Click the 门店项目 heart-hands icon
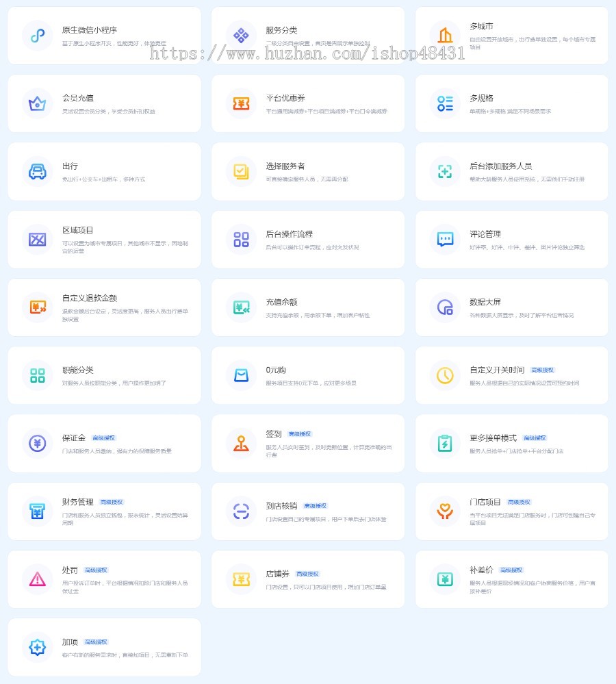Viewport: 616px width, 684px height. coord(445,511)
